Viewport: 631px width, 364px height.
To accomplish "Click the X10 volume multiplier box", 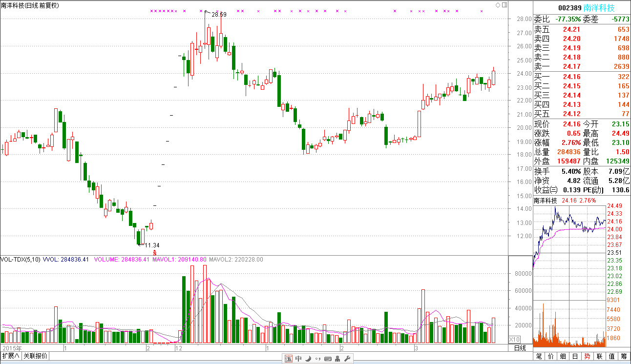I will [515, 339].
